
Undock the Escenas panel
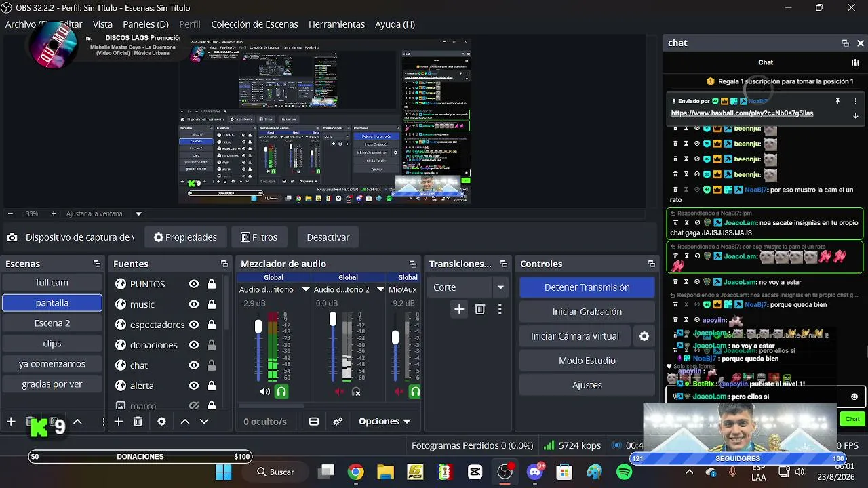(97, 264)
